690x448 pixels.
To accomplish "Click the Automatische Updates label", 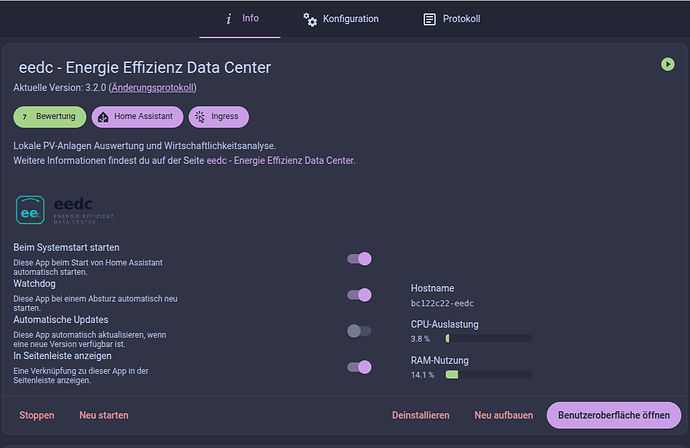I will click(61, 319).
